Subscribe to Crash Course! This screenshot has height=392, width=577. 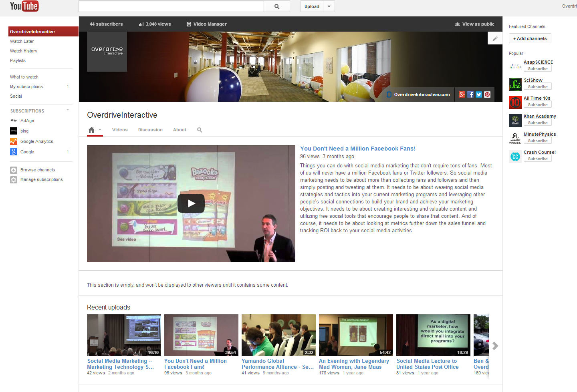(538, 159)
